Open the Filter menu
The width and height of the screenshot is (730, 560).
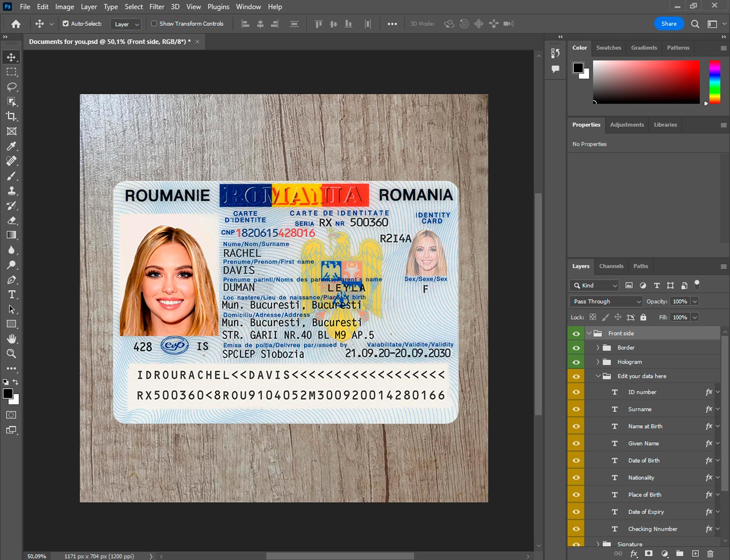157,7
